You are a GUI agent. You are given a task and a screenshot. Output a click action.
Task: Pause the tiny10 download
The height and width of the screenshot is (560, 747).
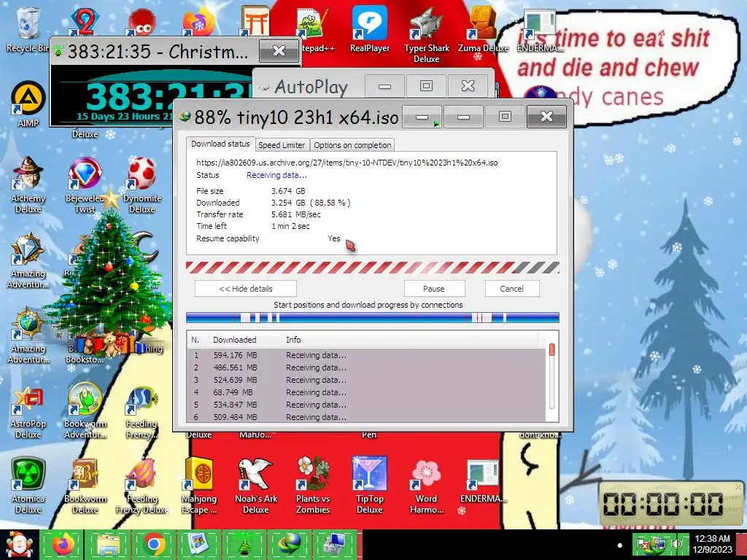pos(434,289)
